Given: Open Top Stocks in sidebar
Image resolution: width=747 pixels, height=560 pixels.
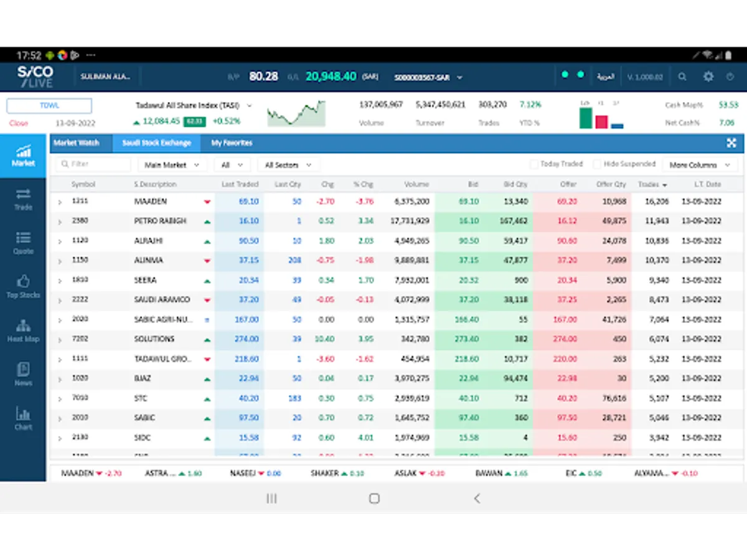Looking at the screenshot, I should click(23, 287).
